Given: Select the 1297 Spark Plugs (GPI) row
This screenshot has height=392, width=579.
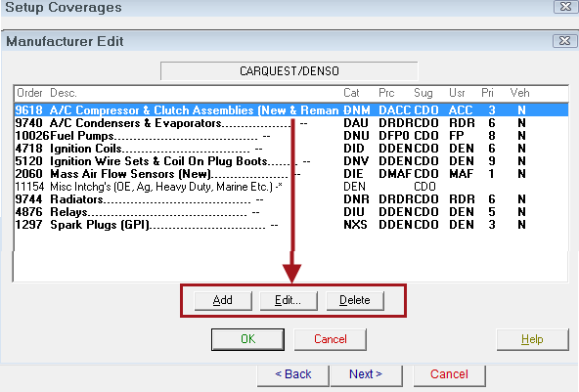Looking at the screenshot, I should point(291,225).
